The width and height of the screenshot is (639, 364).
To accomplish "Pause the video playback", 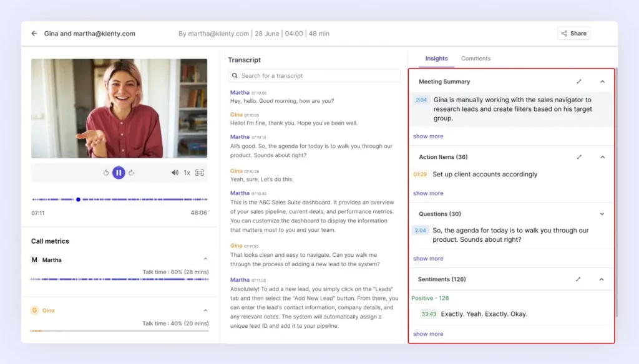I will [119, 173].
